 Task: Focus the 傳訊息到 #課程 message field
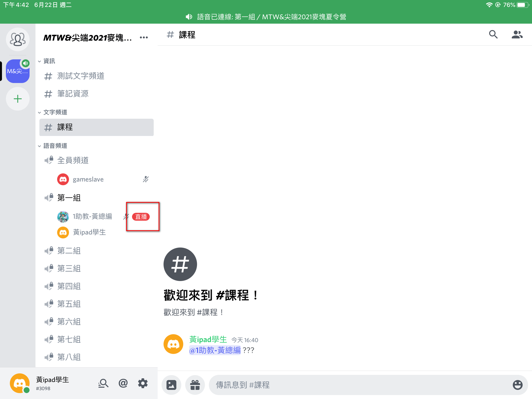point(360,385)
